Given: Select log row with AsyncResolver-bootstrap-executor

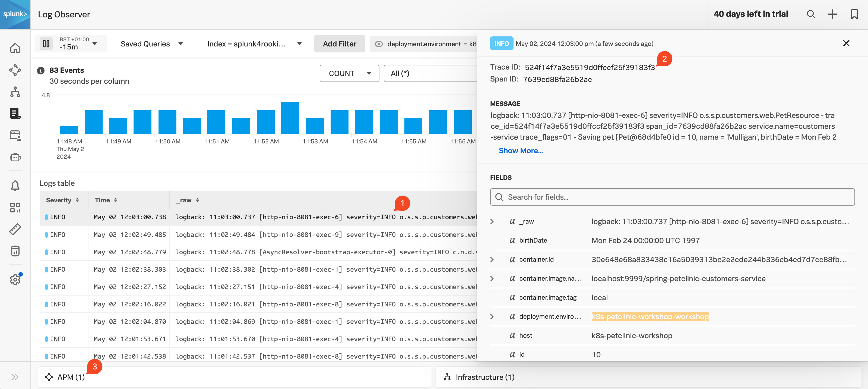Looking at the screenshot, I should click(258, 252).
